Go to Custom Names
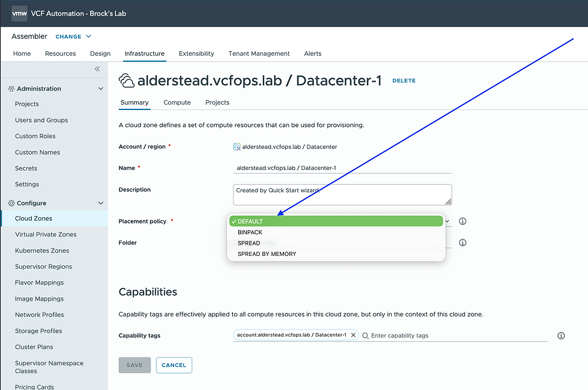The height and width of the screenshot is (390, 588). (37, 152)
